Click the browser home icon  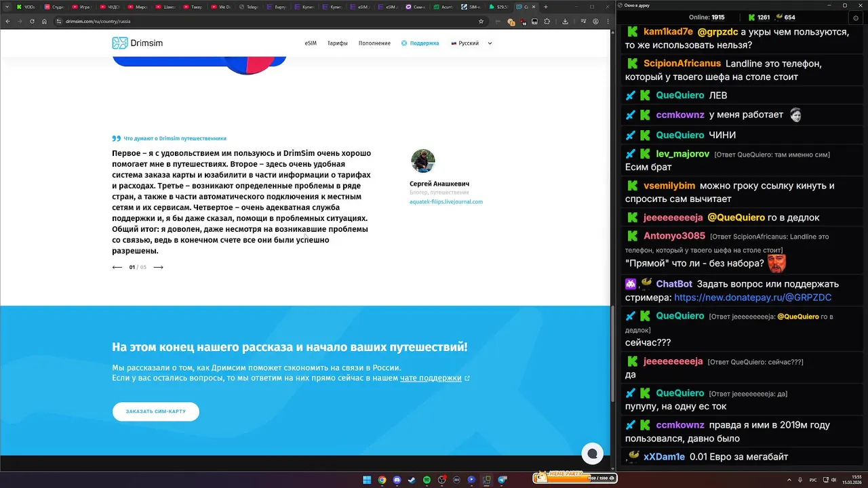(44, 21)
